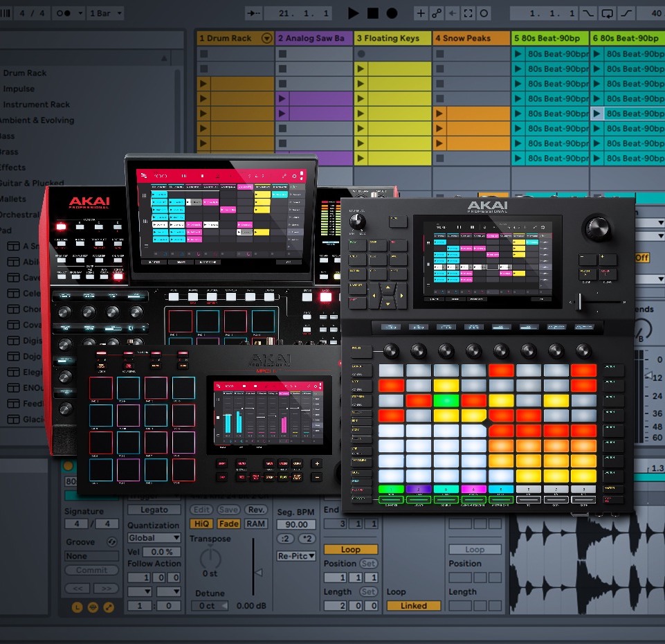Click the Capture MIDI bracket icon
Screen dimensions: 665x644
click(468, 13)
